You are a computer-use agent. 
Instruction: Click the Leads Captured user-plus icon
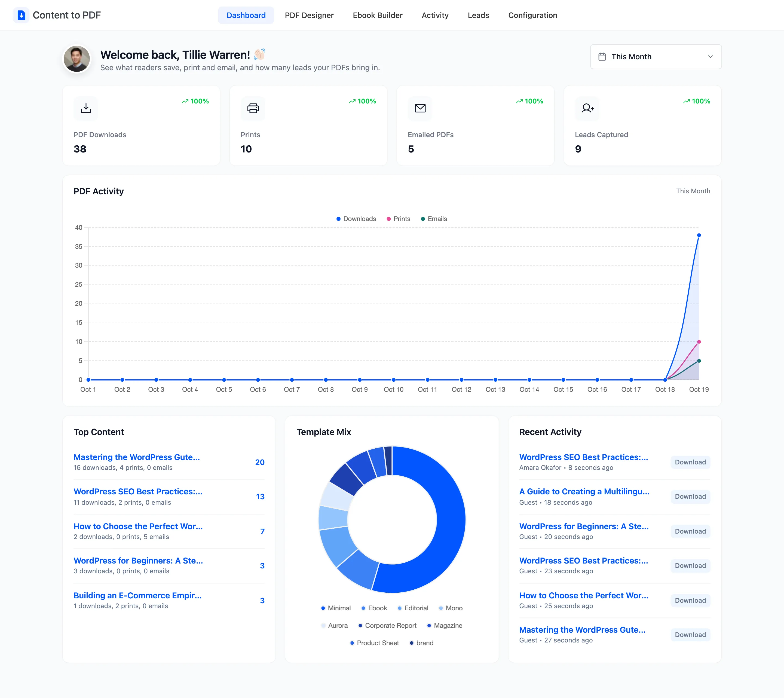(587, 109)
